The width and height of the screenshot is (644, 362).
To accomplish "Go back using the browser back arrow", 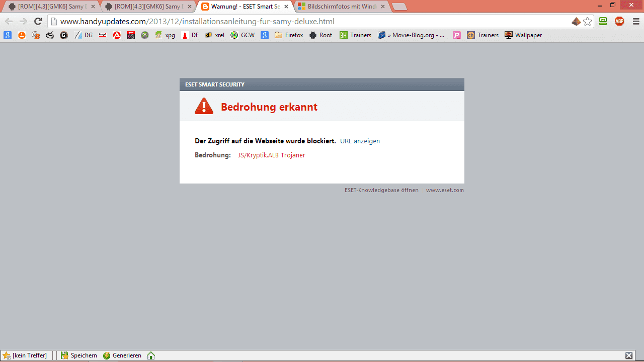I will pyautogui.click(x=9, y=21).
